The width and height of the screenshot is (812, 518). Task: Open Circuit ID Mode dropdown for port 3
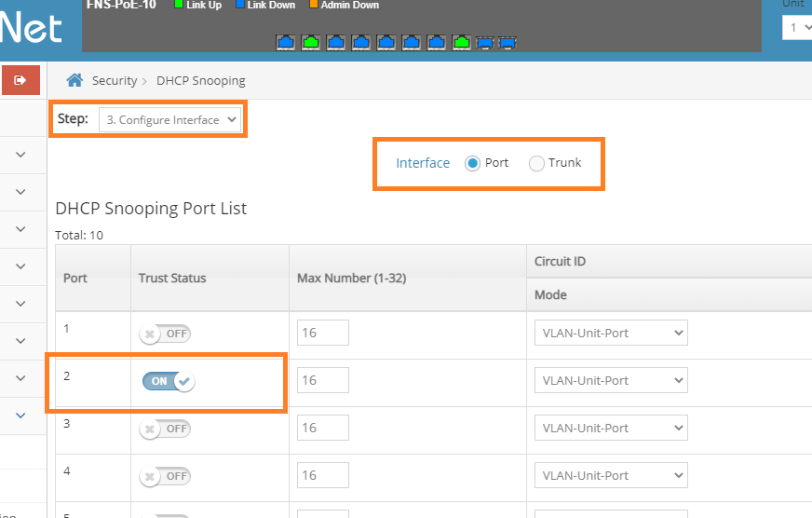pos(611,428)
